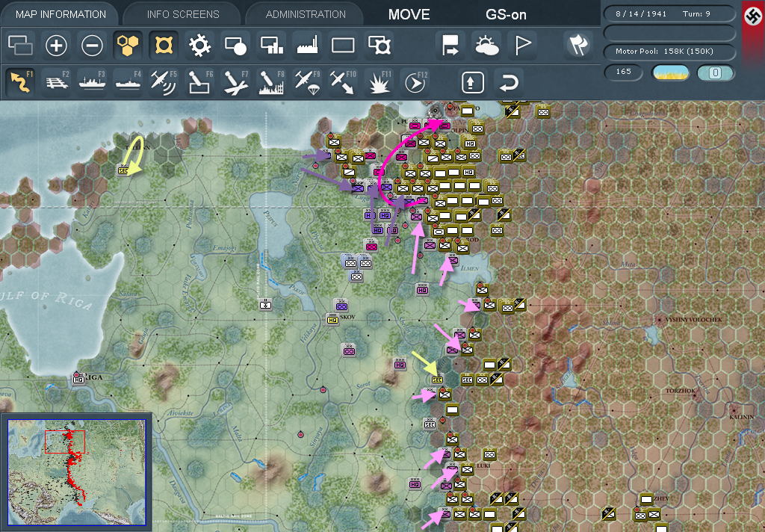This screenshot has width=765, height=532.
Task: Click the boxed up-arrow button
Action: click(x=472, y=82)
